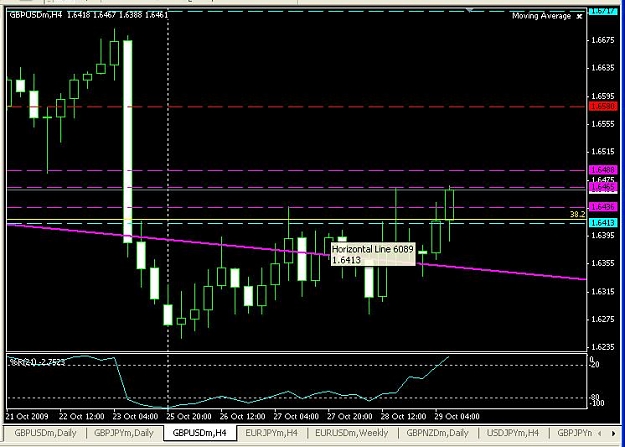Click the right arrow to scroll chart tabs
Screen dimensions: 625x447
(x=613, y=433)
